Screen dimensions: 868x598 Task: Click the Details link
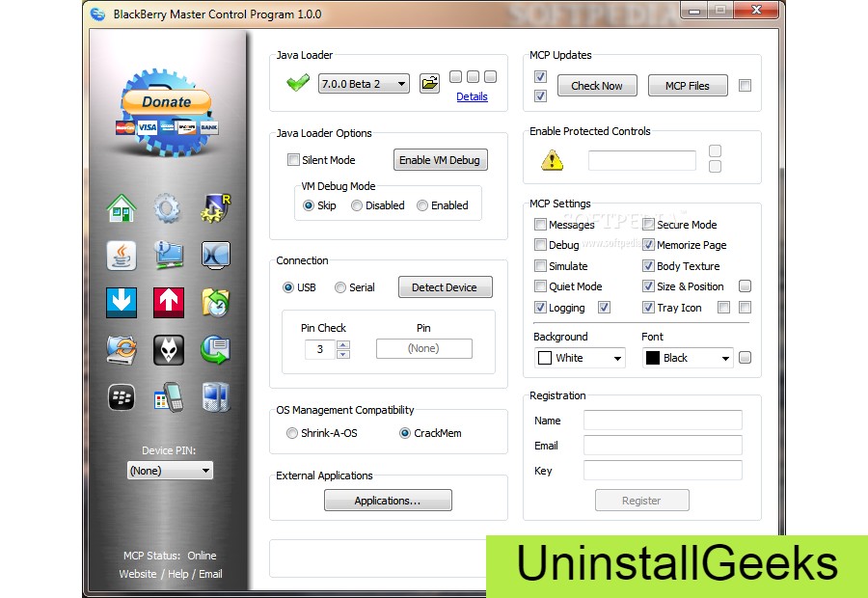coord(473,96)
